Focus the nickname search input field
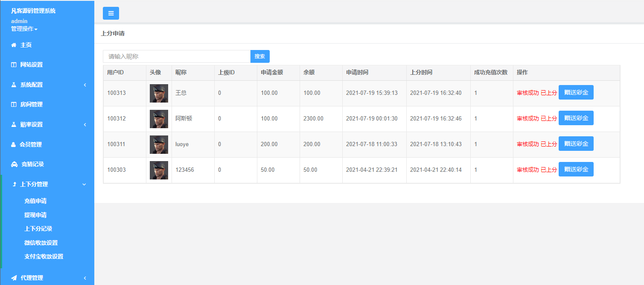This screenshot has height=285, width=644. [176, 56]
